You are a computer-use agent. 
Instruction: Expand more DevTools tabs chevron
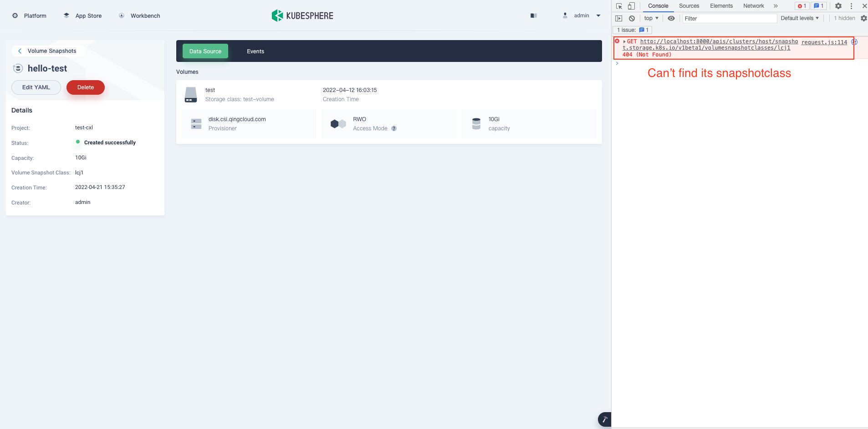click(x=776, y=6)
